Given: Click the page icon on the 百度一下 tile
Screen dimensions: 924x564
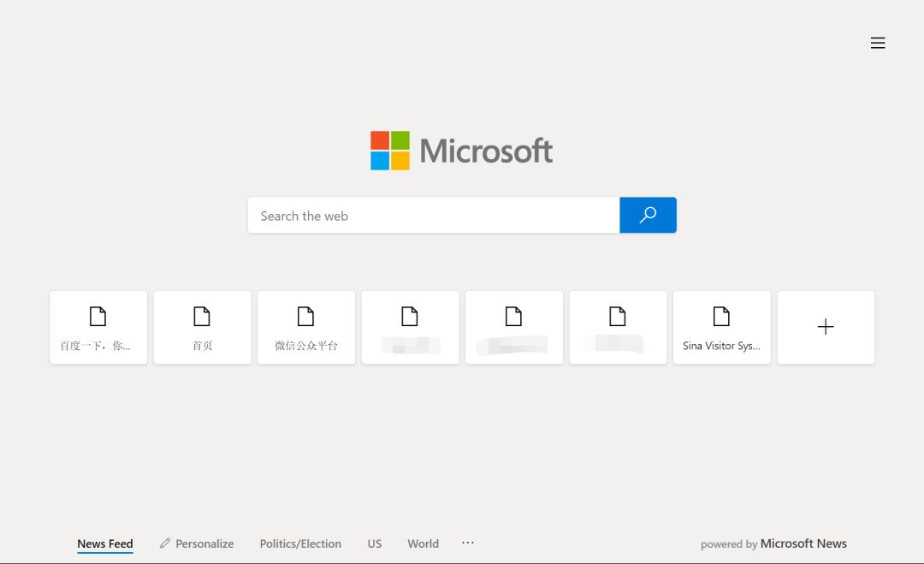Looking at the screenshot, I should coord(98,317).
